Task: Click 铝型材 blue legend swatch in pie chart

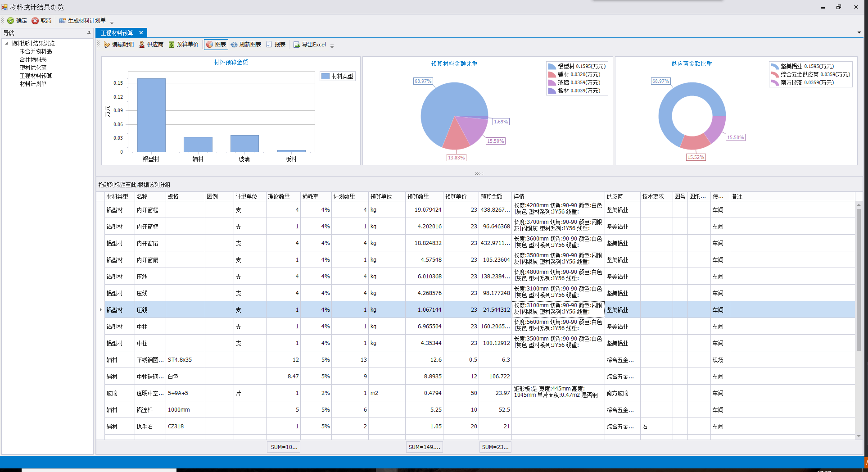Action: coord(552,67)
